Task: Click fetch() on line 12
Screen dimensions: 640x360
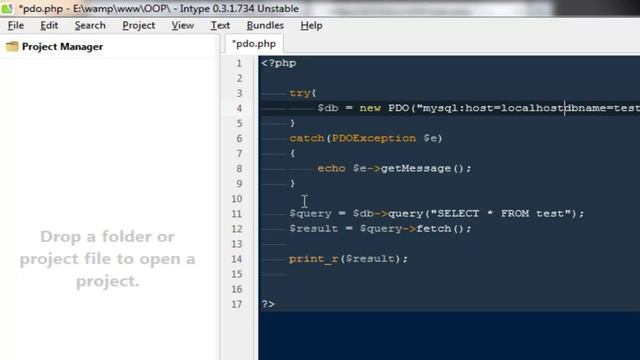Action: coord(440,229)
